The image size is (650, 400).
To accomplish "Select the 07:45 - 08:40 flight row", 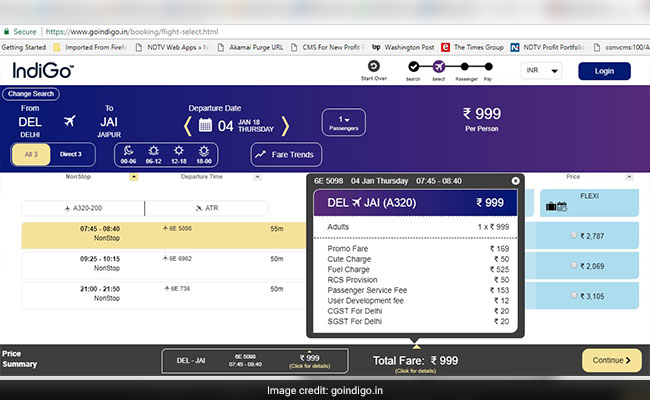I will 164,235.
